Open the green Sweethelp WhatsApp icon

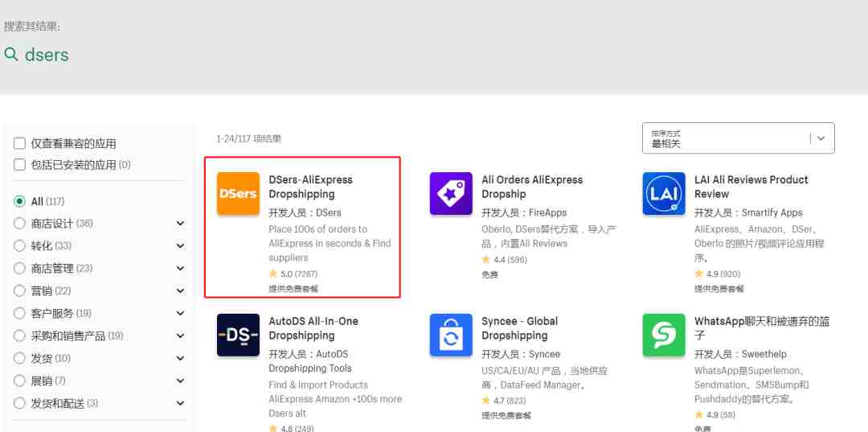tap(664, 335)
